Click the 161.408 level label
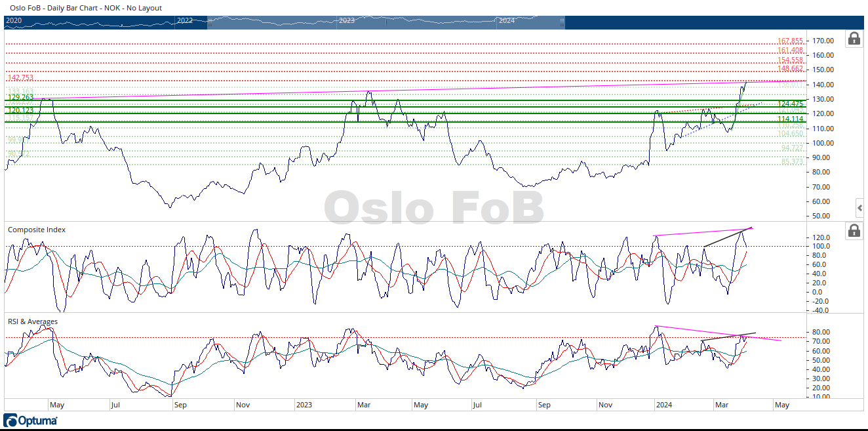Image resolution: width=868 pixels, height=431 pixels. coord(790,51)
